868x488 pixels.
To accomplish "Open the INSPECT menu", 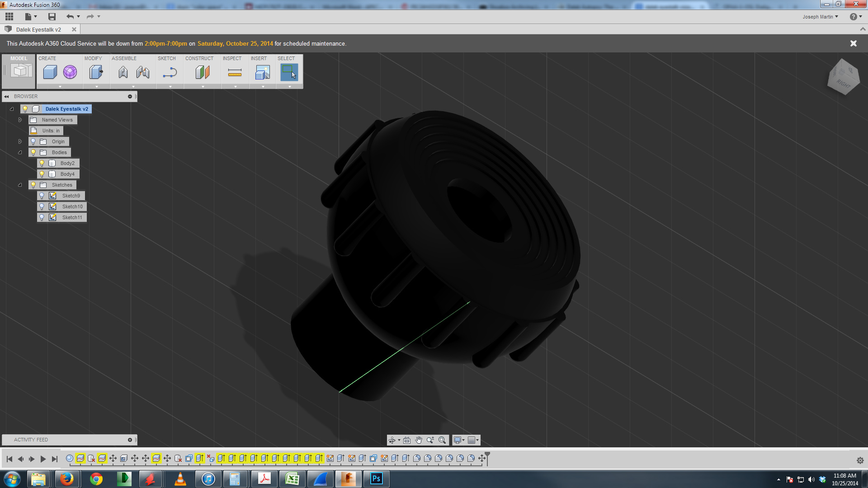I will click(x=232, y=58).
